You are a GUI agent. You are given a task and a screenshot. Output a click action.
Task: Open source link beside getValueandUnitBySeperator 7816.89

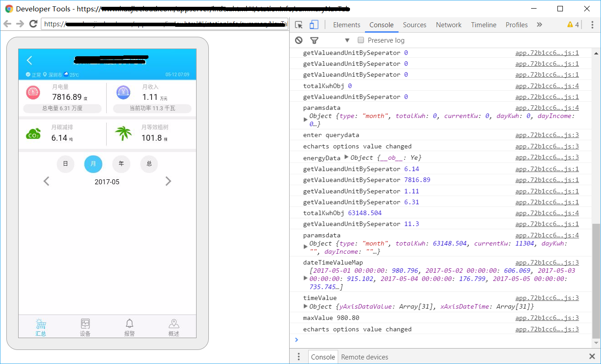click(547, 180)
